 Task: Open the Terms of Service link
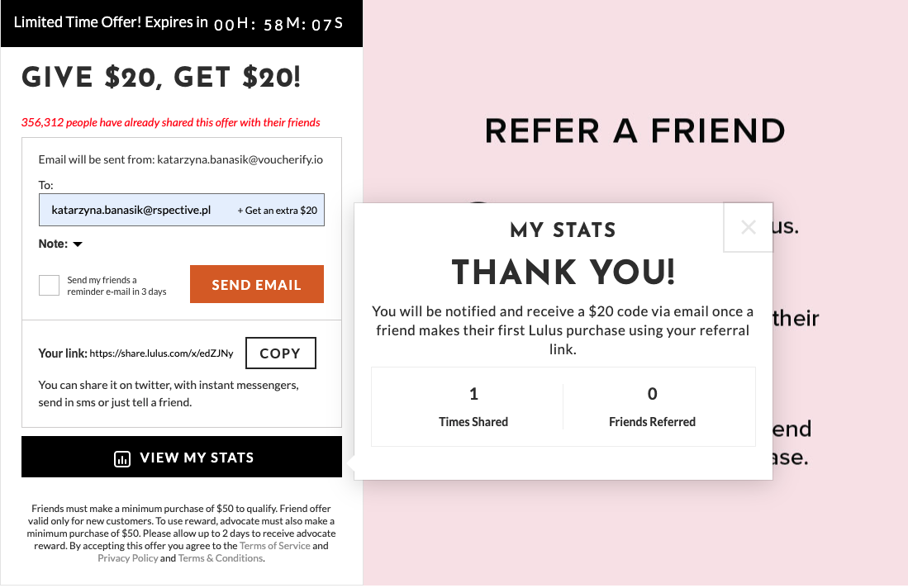point(275,546)
